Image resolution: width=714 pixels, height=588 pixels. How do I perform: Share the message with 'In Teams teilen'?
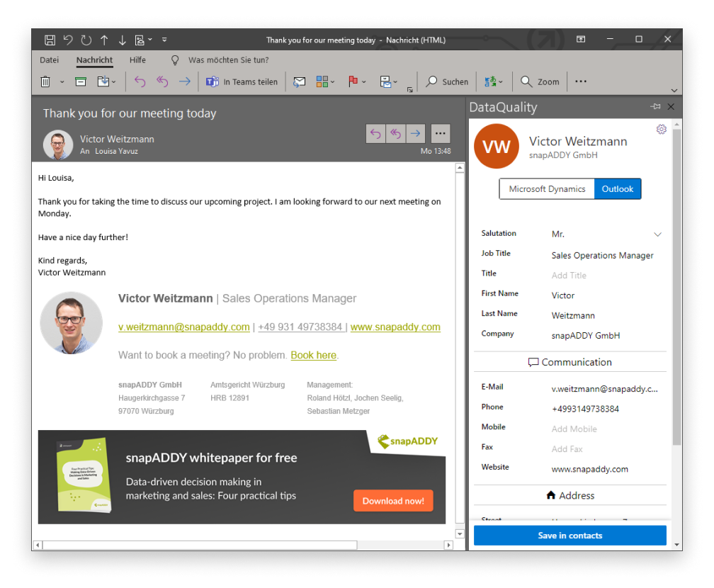pyautogui.click(x=242, y=81)
